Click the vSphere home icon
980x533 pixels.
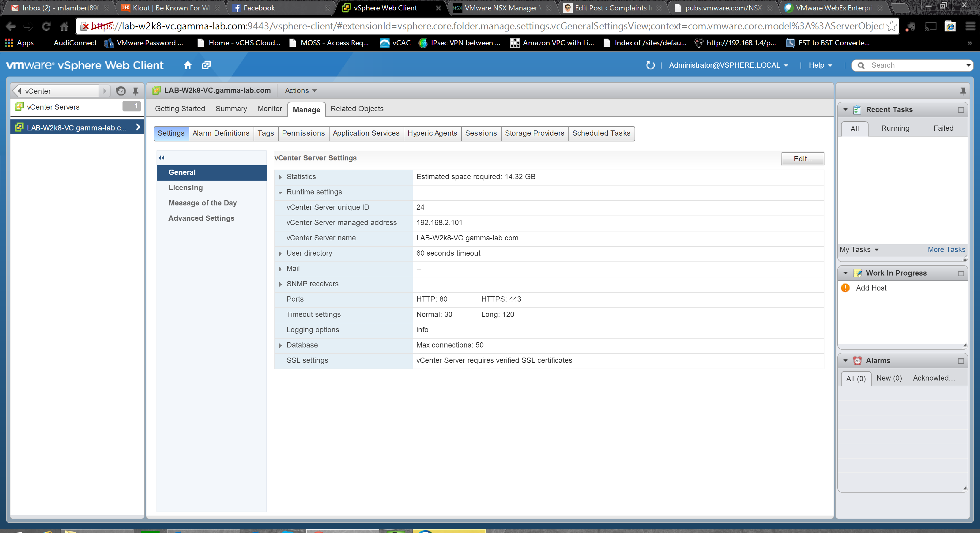click(187, 65)
